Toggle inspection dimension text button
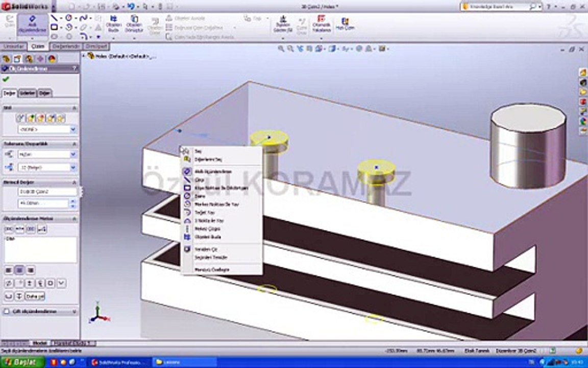The width and height of the screenshot is (588, 368). (31, 229)
